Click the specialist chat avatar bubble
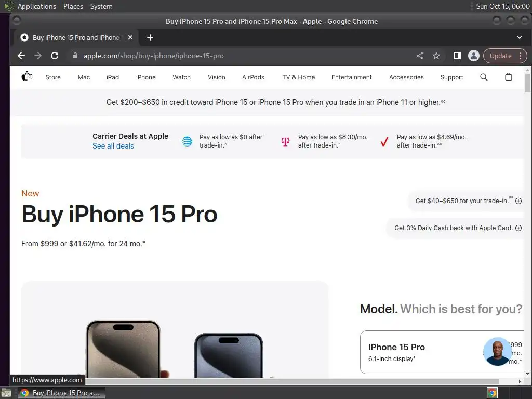This screenshot has width=532, height=399. click(x=497, y=352)
